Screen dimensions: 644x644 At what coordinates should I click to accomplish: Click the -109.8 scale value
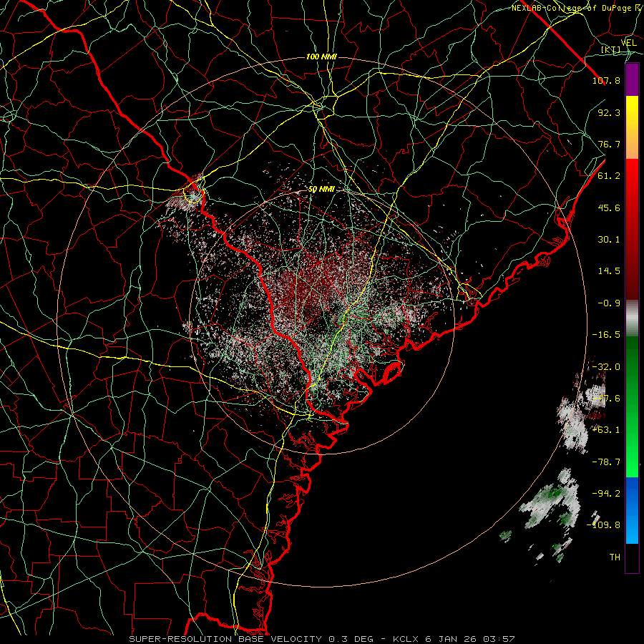coord(603,525)
